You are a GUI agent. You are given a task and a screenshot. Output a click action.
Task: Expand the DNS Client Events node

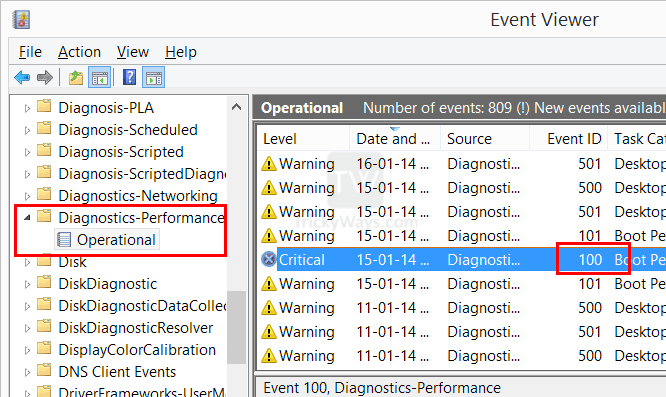pyautogui.click(x=27, y=373)
